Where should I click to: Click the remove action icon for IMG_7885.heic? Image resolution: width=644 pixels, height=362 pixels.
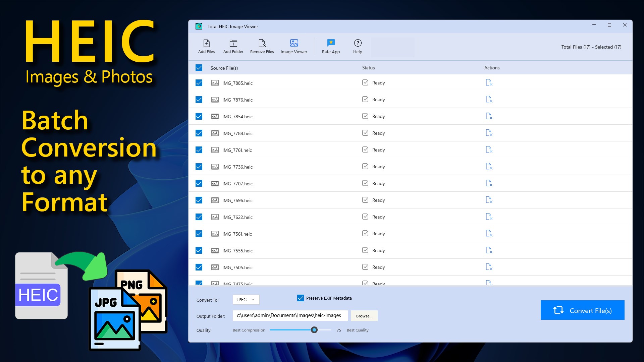coord(489,82)
